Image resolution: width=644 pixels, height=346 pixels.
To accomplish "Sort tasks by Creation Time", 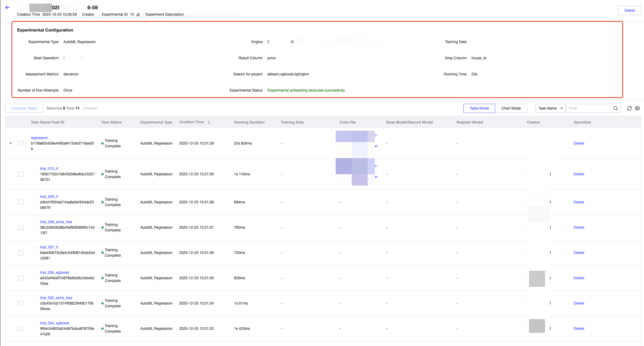I will pyautogui.click(x=209, y=122).
